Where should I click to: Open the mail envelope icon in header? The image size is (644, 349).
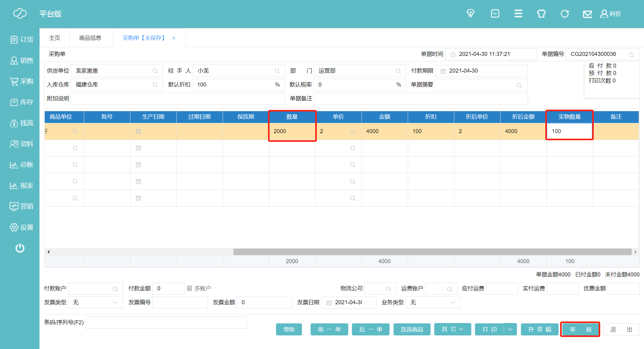pyautogui.click(x=587, y=14)
